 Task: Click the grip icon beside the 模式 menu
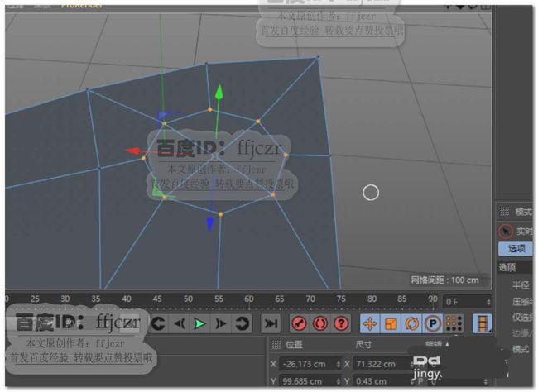click(x=504, y=212)
